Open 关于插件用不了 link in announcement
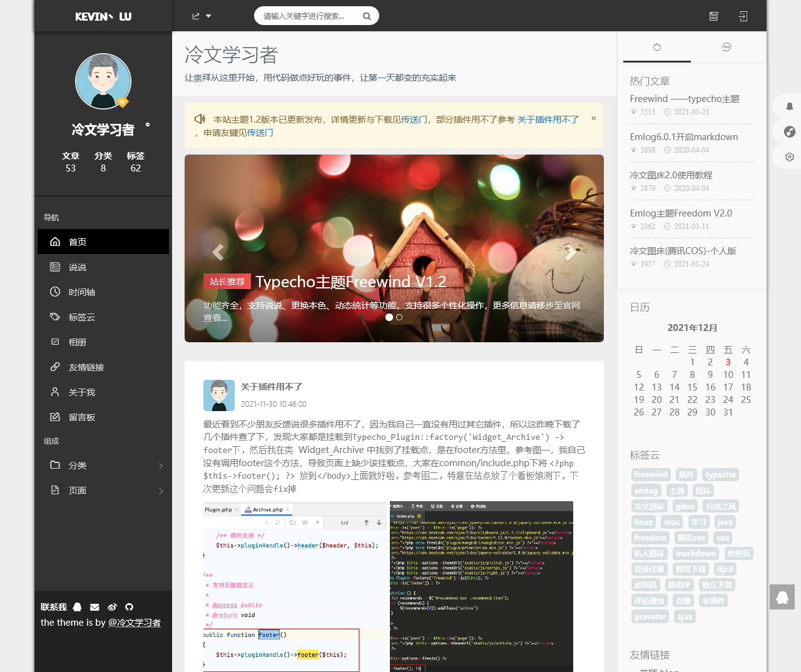Screen dimensions: 801x672 point(548,120)
